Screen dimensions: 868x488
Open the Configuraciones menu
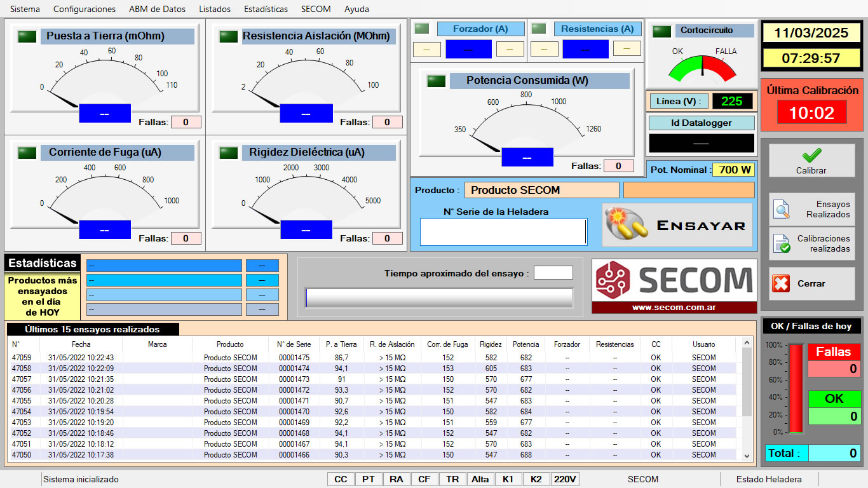(85, 9)
